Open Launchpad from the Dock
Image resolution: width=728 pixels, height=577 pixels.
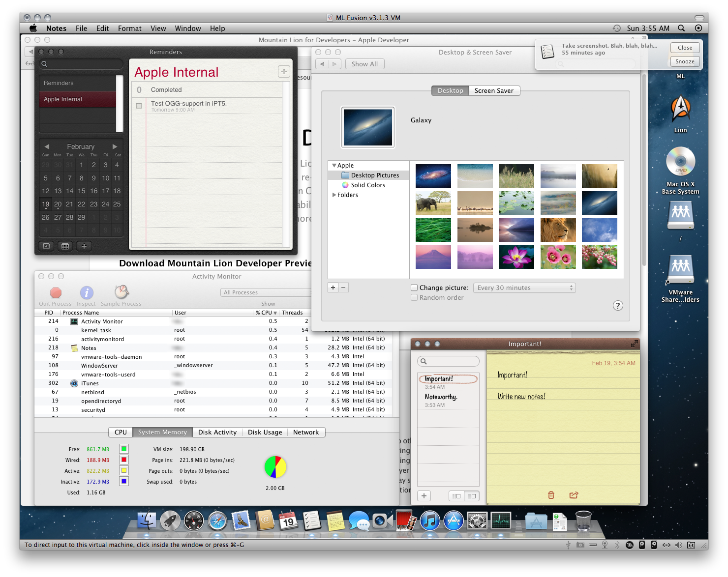[x=170, y=521]
